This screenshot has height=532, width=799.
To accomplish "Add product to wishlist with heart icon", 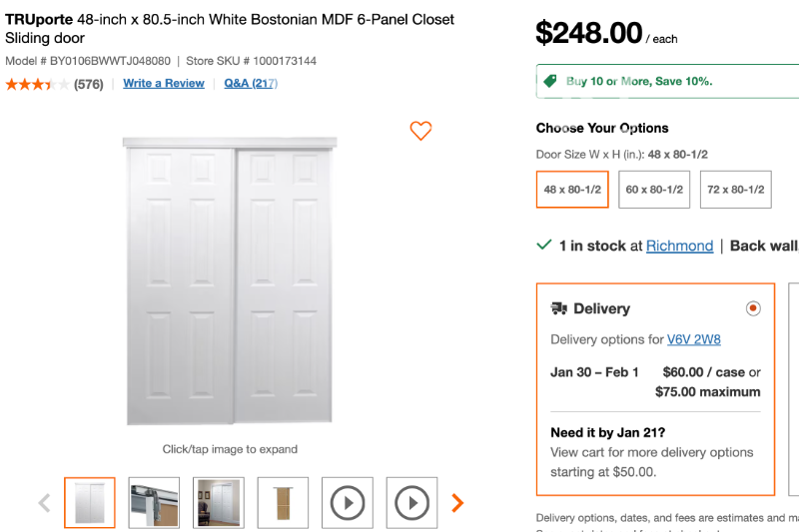I will (420, 131).
